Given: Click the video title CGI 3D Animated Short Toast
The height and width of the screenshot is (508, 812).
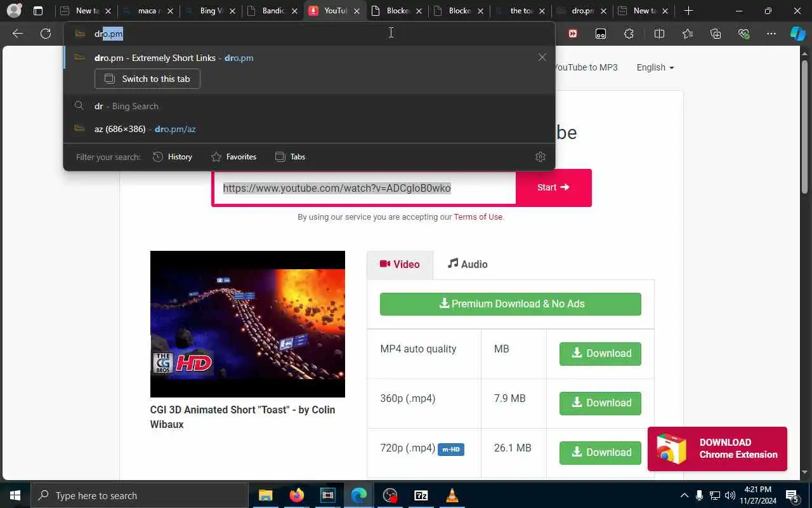Looking at the screenshot, I should pyautogui.click(x=243, y=417).
